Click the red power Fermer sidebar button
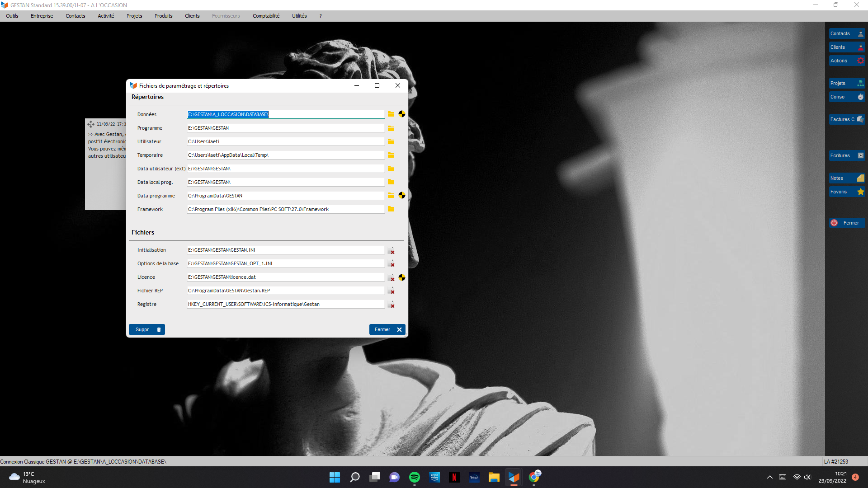868x488 pixels. point(847,223)
